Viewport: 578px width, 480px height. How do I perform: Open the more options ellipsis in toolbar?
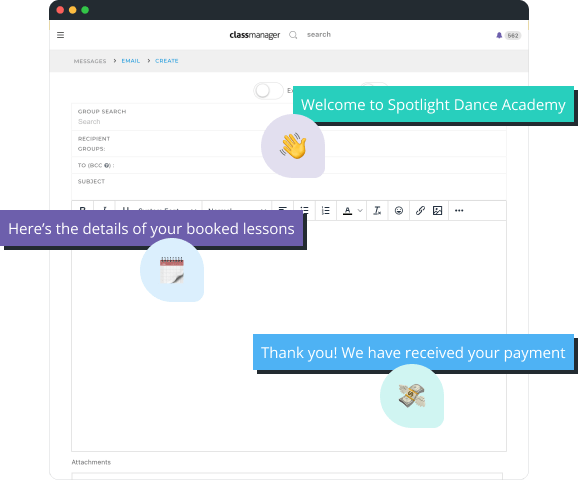(459, 211)
